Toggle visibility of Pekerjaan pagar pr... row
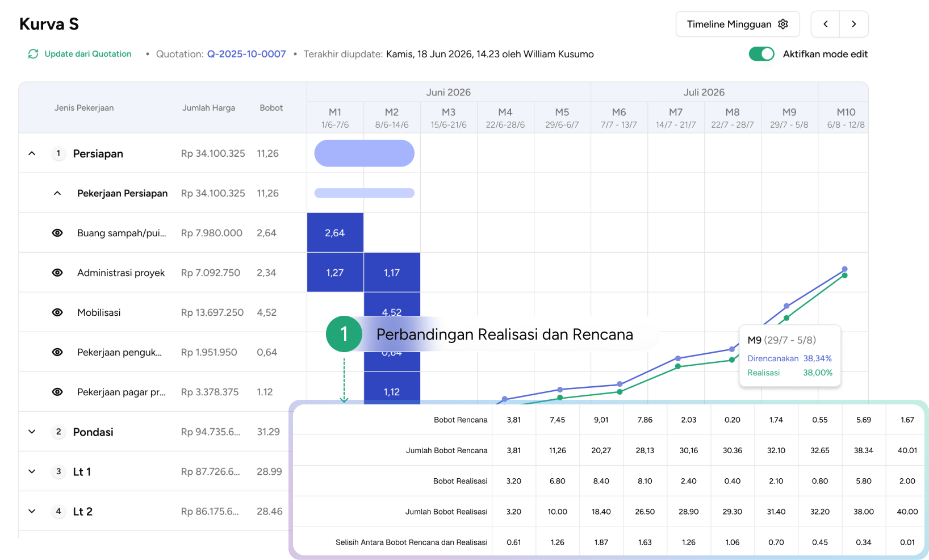The width and height of the screenshot is (929, 560). [x=57, y=392]
